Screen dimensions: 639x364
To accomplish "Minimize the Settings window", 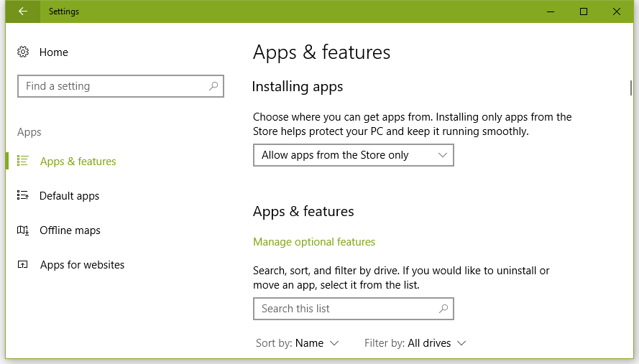I will pos(551,11).
